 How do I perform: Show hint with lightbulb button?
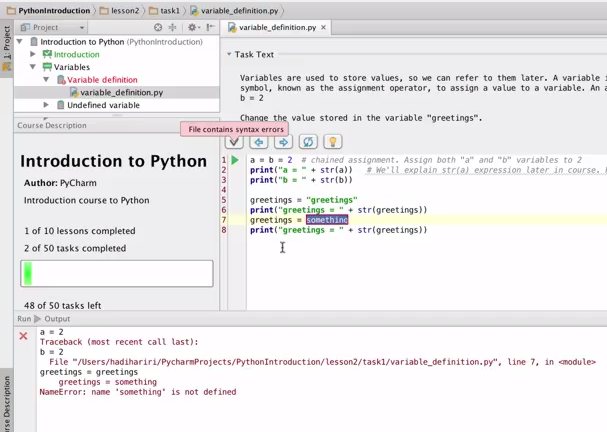pyautogui.click(x=333, y=142)
